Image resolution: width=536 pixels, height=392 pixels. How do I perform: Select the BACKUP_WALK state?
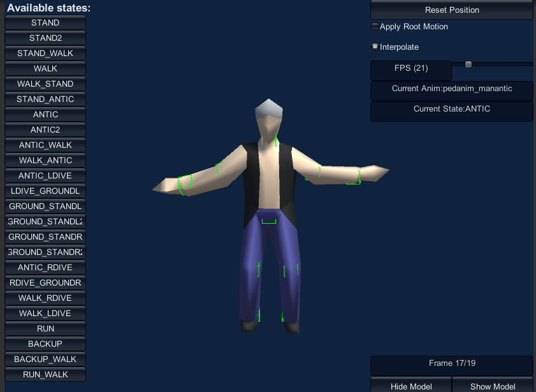45,359
